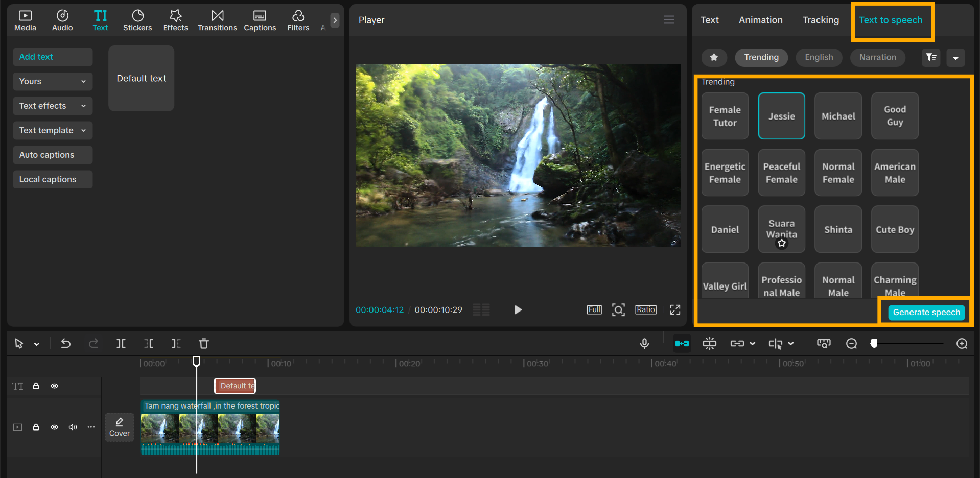Image resolution: width=980 pixels, height=478 pixels.
Task: Toggle lock on the video track
Action: pyautogui.click(x=36, y=427)
